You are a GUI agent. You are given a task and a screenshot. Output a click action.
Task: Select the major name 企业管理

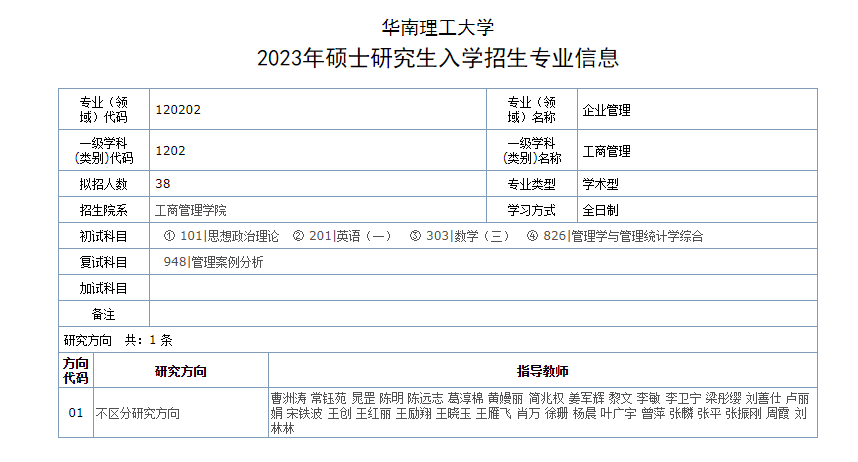[x=606, y=110]
